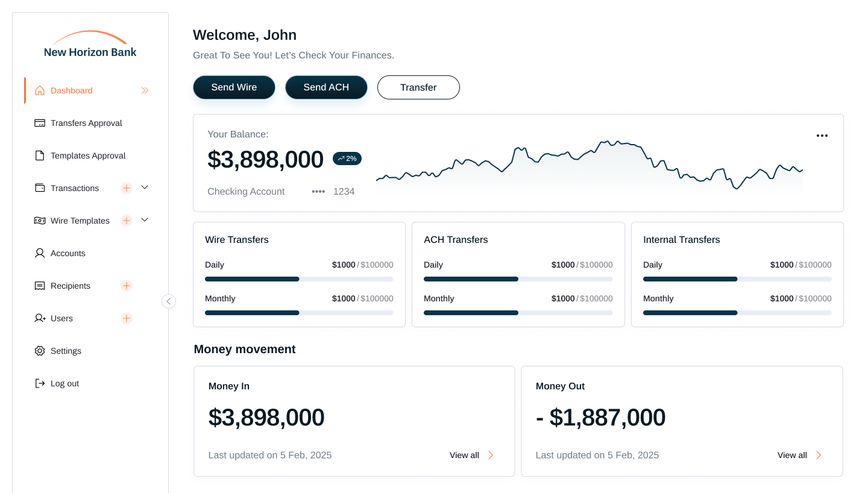Viewport: 868px width, 493px height.
Task: Select the Transfers Approval card icon
Action: tap(39, 122)
